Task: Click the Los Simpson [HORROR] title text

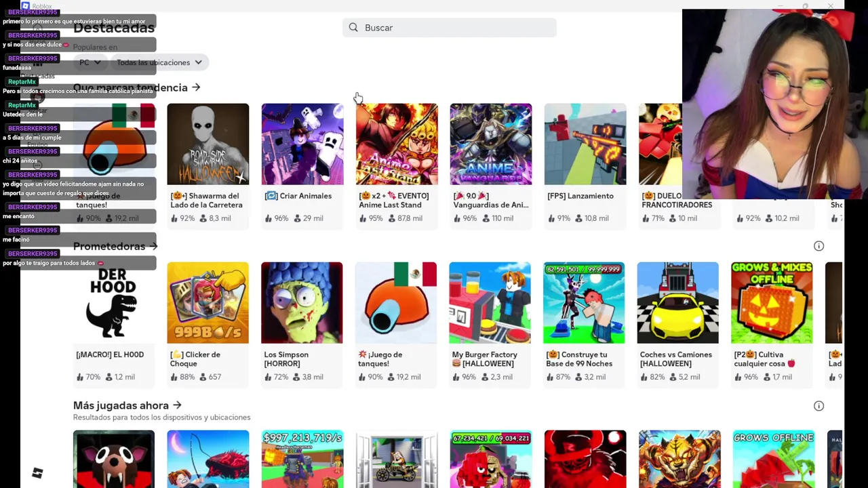Action: click(286, 359)
